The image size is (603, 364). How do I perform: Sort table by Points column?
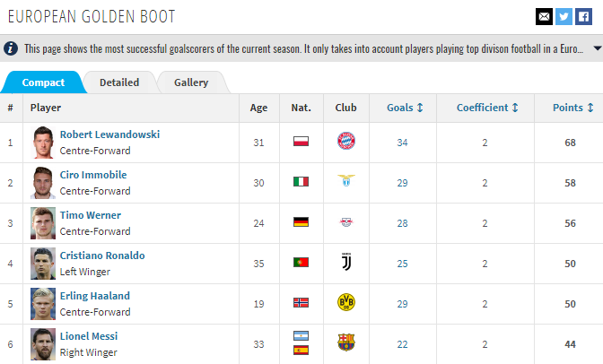573,108
